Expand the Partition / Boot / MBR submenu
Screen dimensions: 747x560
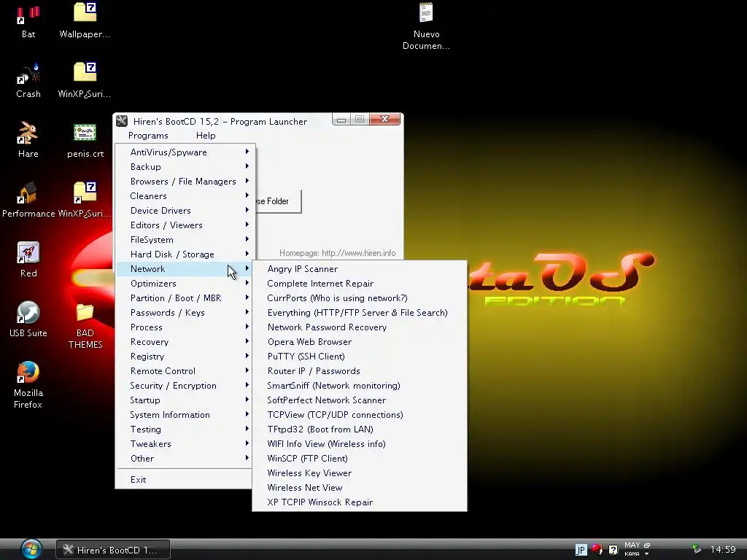[185, 298]
